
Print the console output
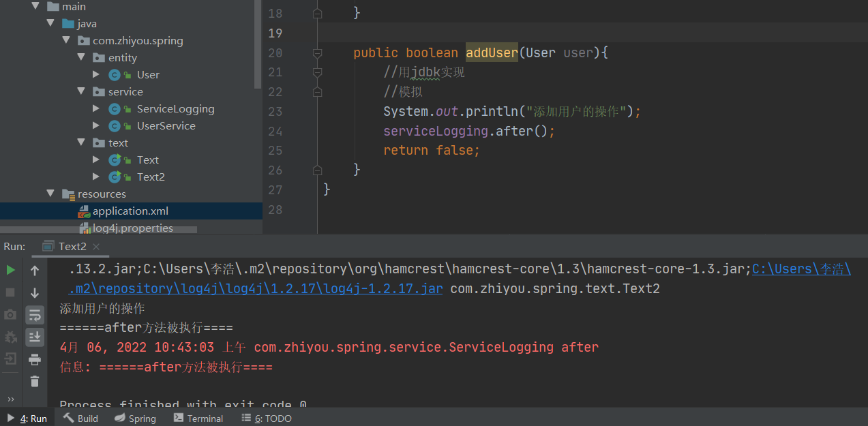[x=35, y=359]
